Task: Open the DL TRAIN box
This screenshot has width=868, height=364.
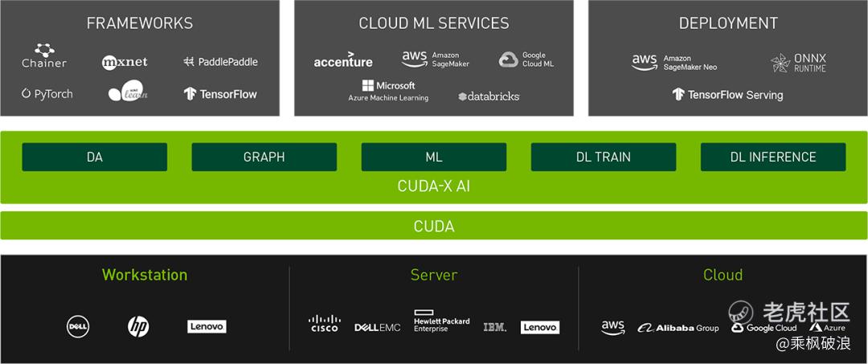Action: coord(604,157)
